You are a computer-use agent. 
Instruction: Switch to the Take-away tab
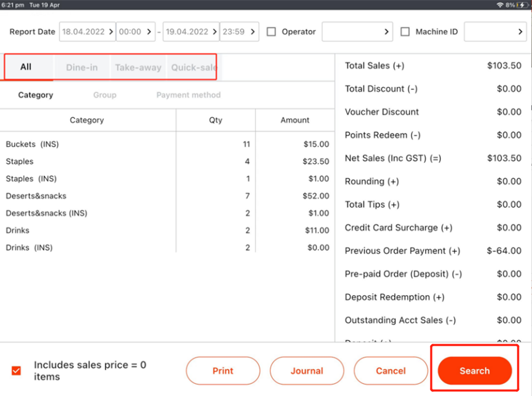[x=138, y=67]
